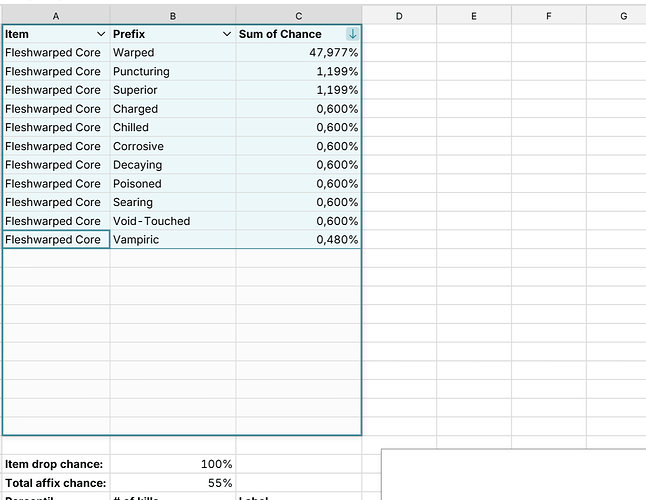The width and height of the screenshot is (646, 500).
Task: Select column D header
Action: pyautogui.click(x=399, y=15)
